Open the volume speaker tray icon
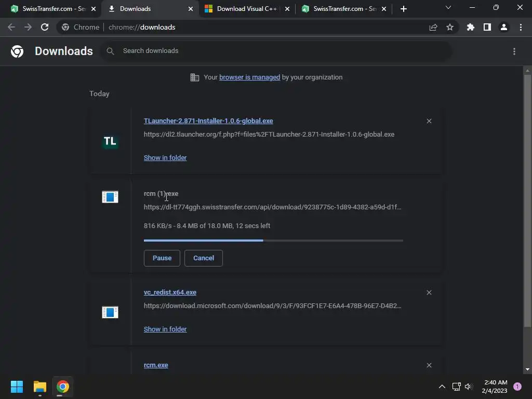Viewport: 532px width, 399px height. (469, 387)
